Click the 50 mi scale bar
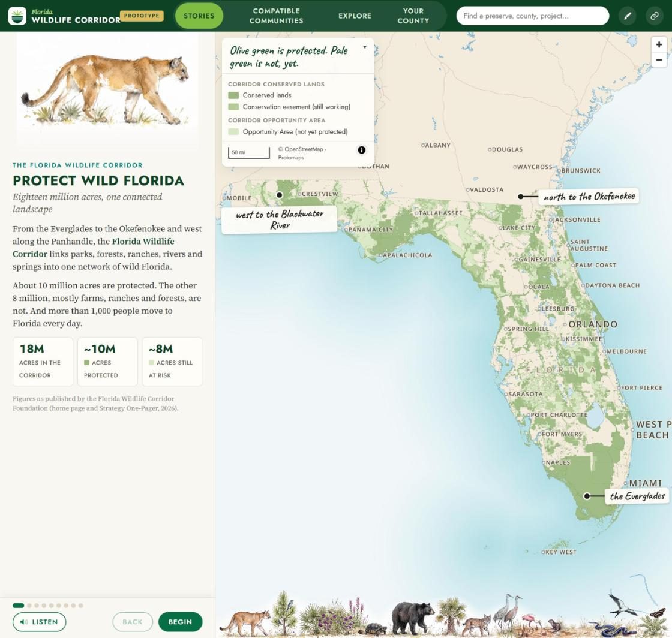 (249, 152)
